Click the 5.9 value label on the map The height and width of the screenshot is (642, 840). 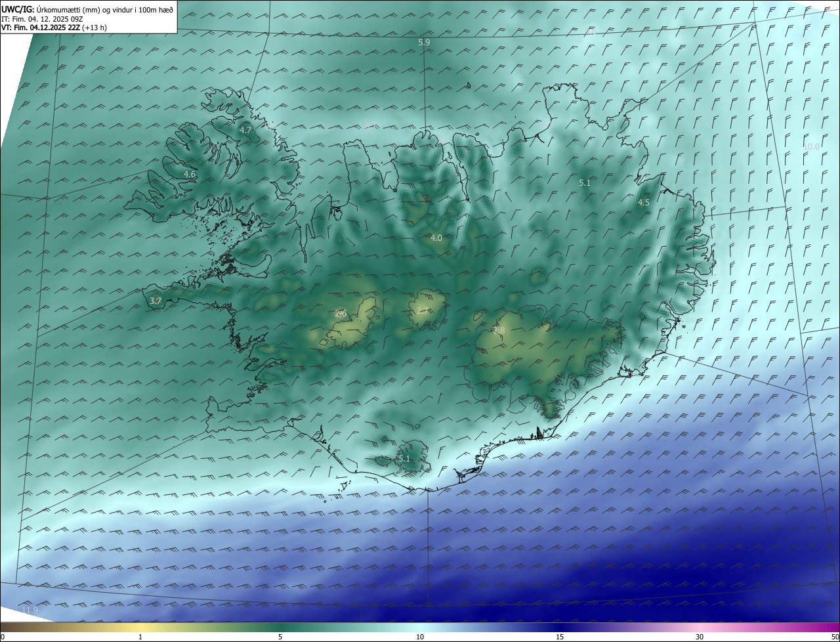[x=424, y=42]
